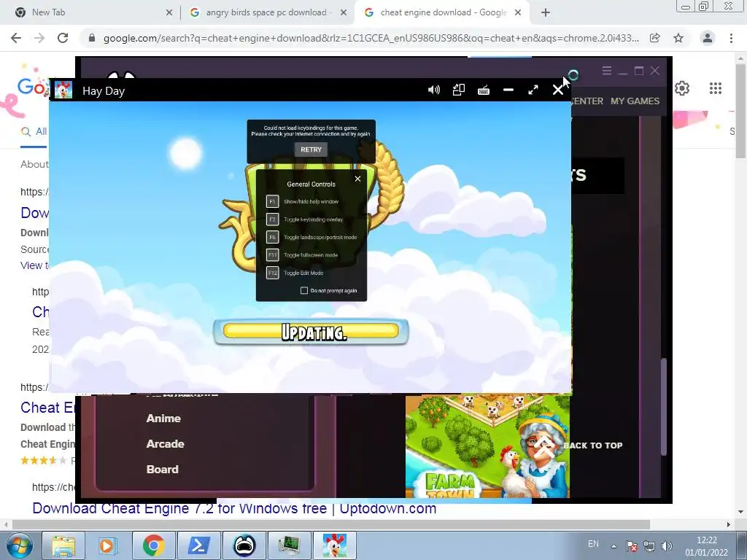Viewport: 747px width, 560px height.
Task: Open Google apps grid
Action: click(x=716, y=88)
